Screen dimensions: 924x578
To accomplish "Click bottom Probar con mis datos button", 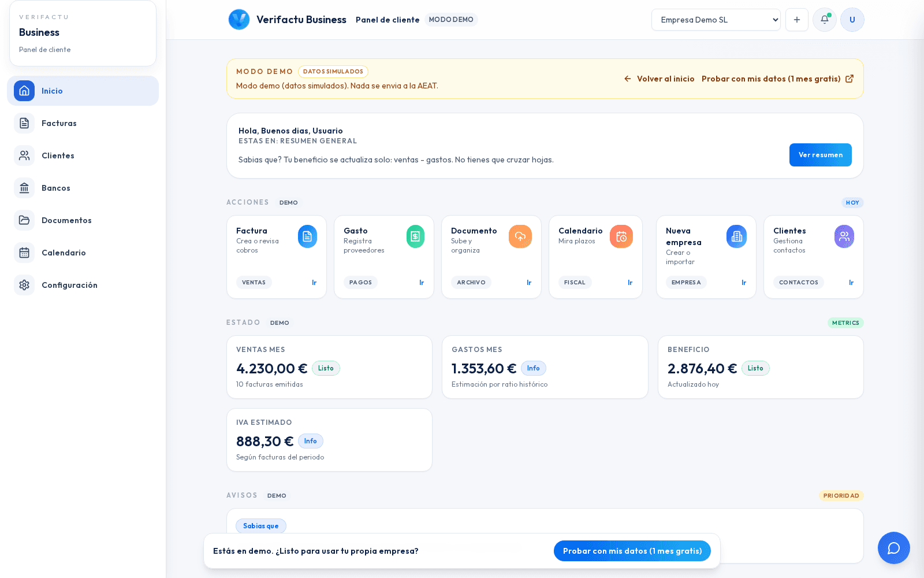I will pos(632,551).
